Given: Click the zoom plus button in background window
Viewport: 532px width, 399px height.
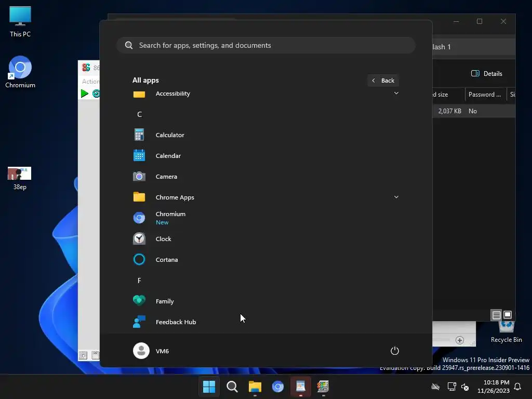Looking at the screenshot, I should [x=460, y=340].
